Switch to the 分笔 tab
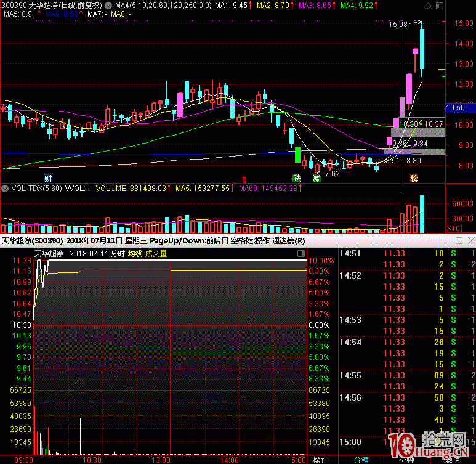 [361, 460]
